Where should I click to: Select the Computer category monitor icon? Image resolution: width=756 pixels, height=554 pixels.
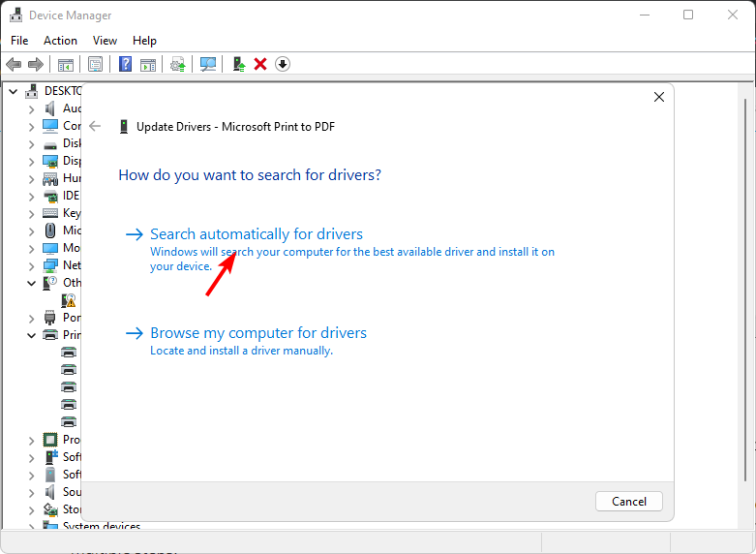pyautogui.click(x=50, y=126)
